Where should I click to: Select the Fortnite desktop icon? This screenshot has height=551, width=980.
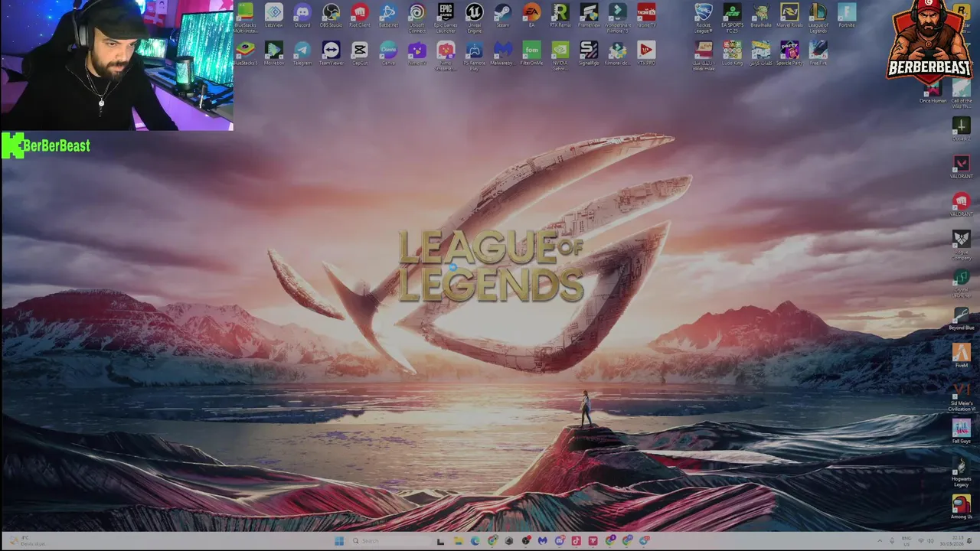pos(847,15)
